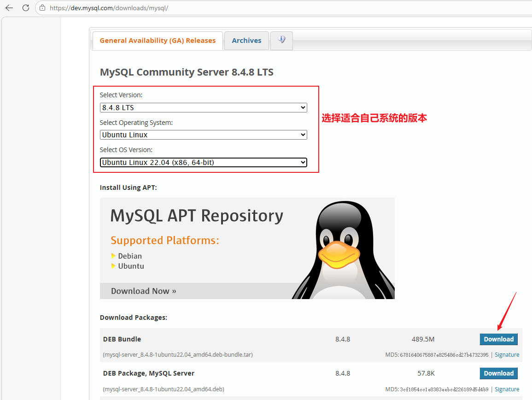Click the DEB Package, MySQL Server title

click(149, 373)
